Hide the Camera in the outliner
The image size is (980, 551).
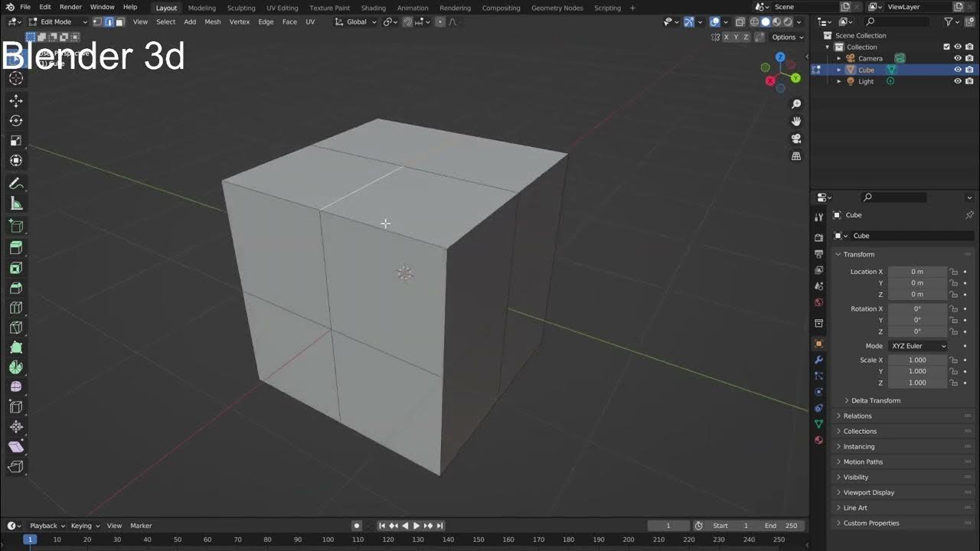tap(957, 58)
